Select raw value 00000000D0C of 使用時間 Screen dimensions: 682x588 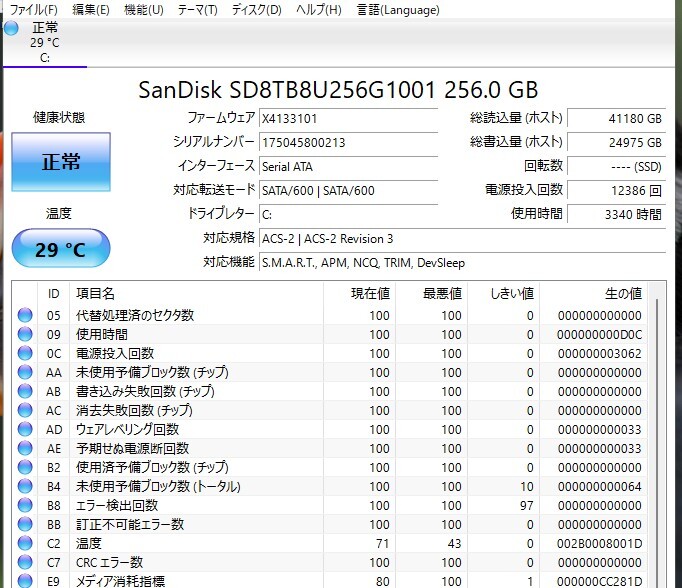pos(599,334)
